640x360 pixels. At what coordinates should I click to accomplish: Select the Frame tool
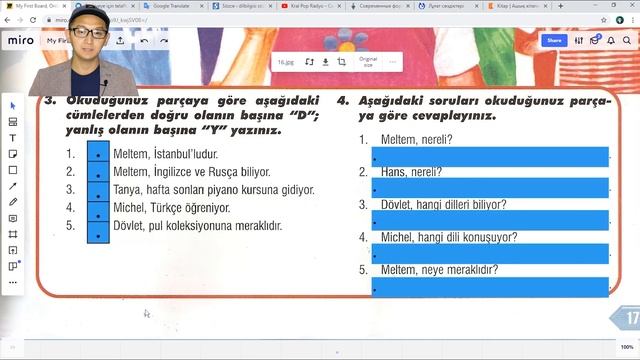click(x=13, y=234)
